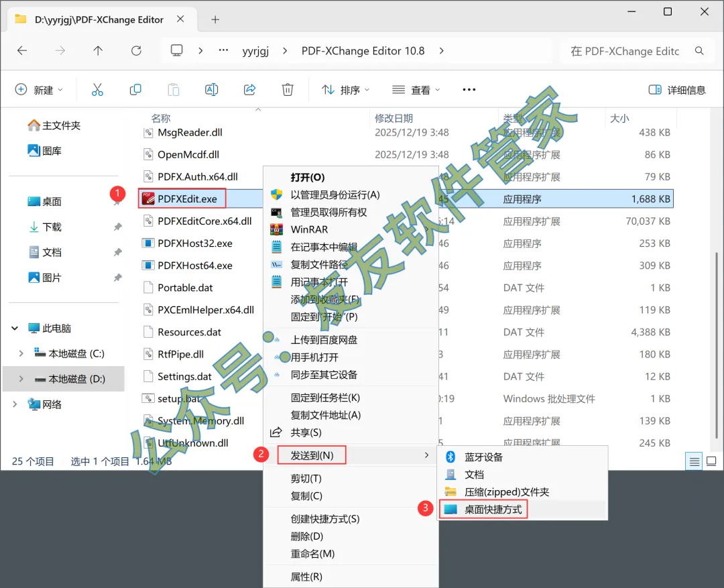Click the Paste clipboard icon
The height and width of the screenshot is (588, 724).
click(174, 90)
